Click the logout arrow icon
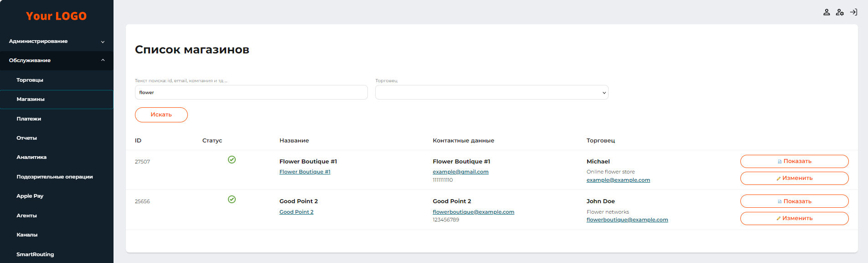Viewport: 868px width, 263px height. coord(853,12)
